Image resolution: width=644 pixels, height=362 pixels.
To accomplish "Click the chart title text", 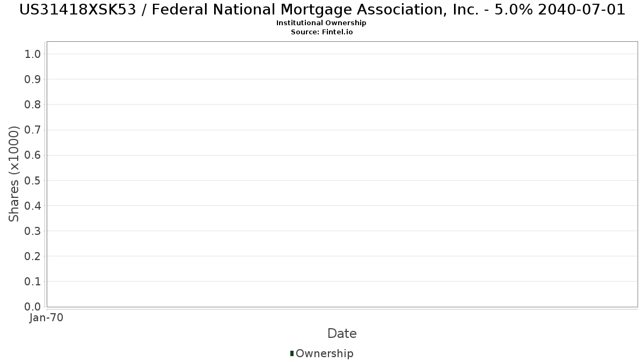I will (322, 10).
